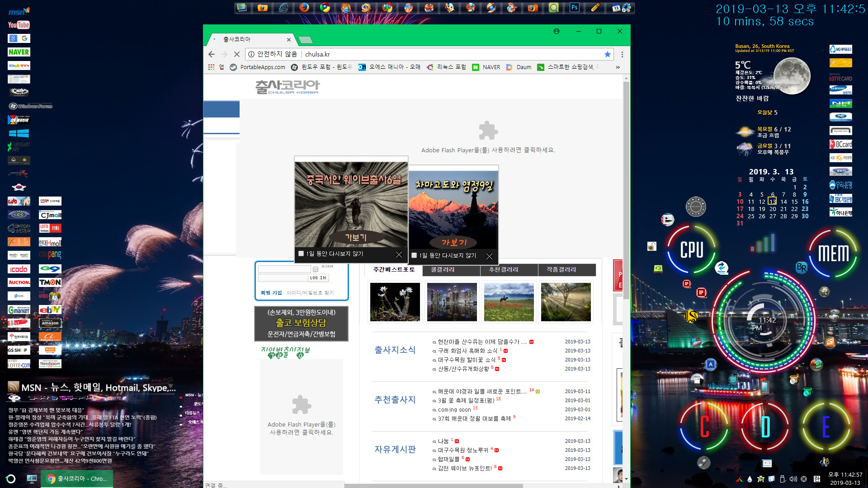The width and height of the screenshot is (868, 488).
Task: Open the volume icon in system tray
Action: (x=793, y=479)
